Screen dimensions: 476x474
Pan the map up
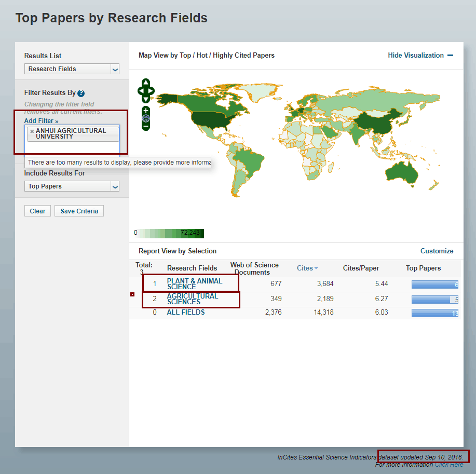(x=146, y=83)
